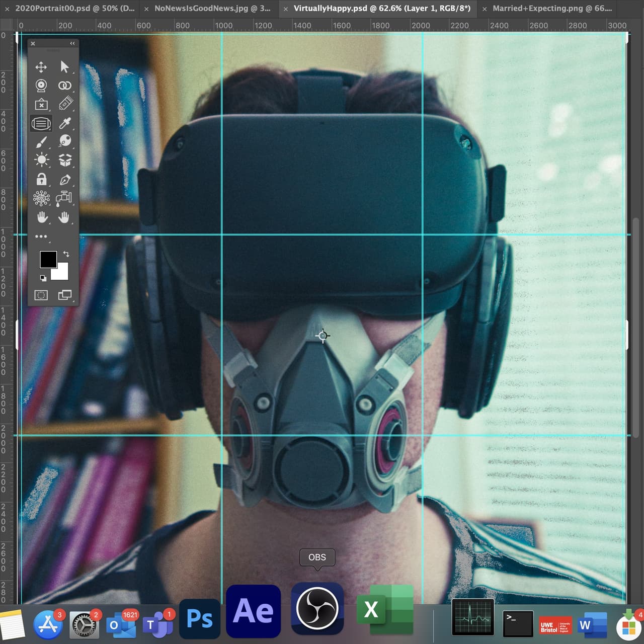
Task: Open the screen mode switcher icon
Action: coord(65,295)
